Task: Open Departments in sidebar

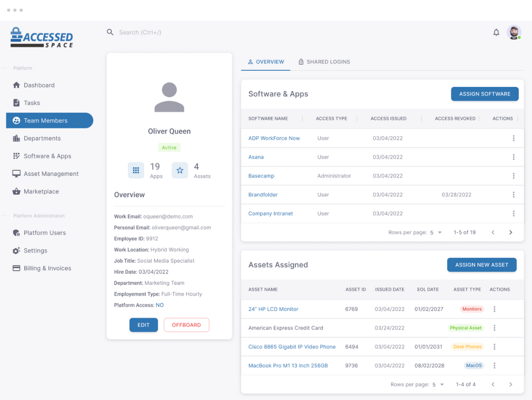Action: point(49,138)
